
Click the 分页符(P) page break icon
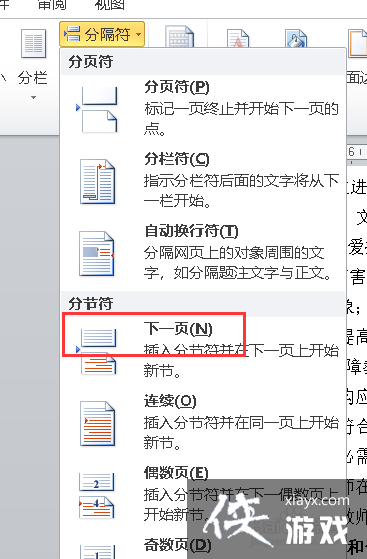[x=97, y=109]
